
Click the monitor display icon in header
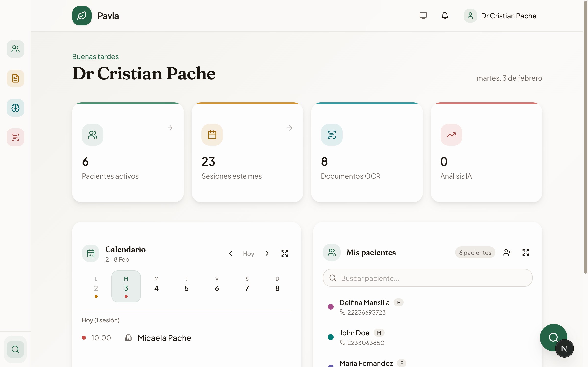pyautogui.click(x=423, y=16)
